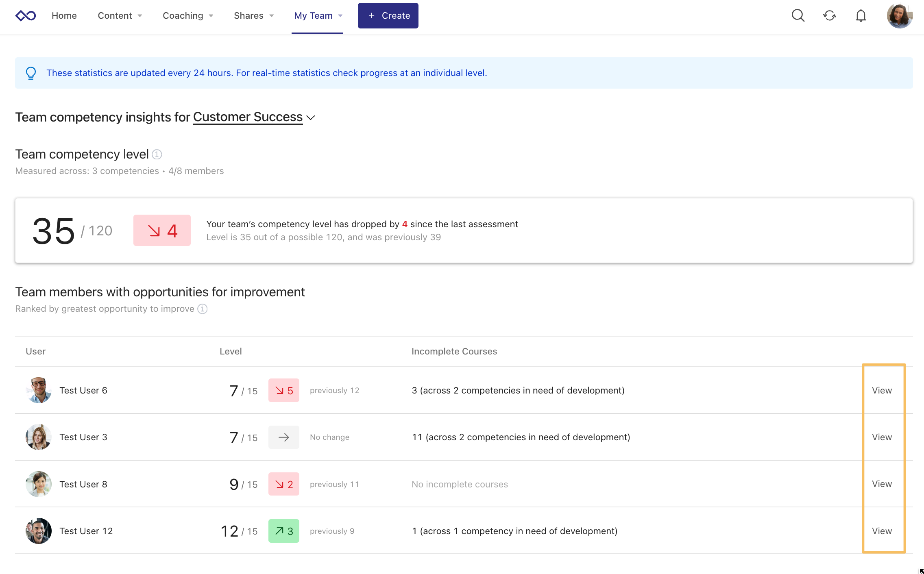This screenshot has height=574, width=924.
Task: Click 'No incomplete courses' text
Action: click(460, 484)
